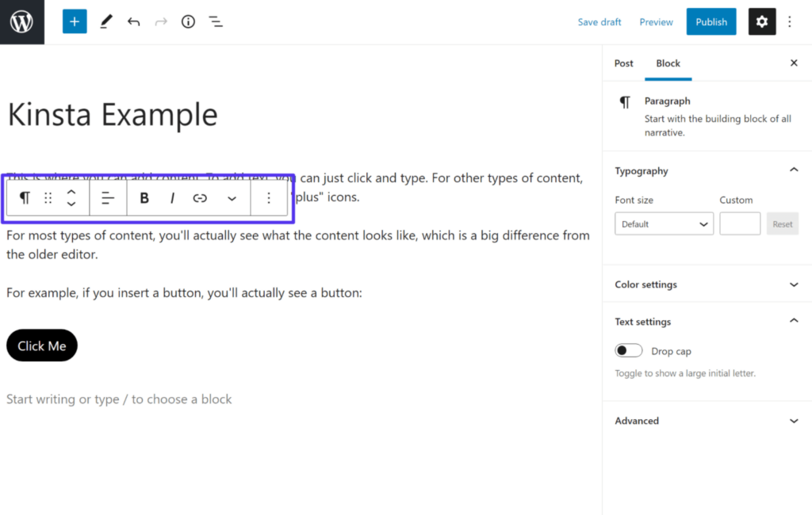The width and height of the screenshot is (812, 515).
Task: Open the text alignment control
Action: pos(109,198)
